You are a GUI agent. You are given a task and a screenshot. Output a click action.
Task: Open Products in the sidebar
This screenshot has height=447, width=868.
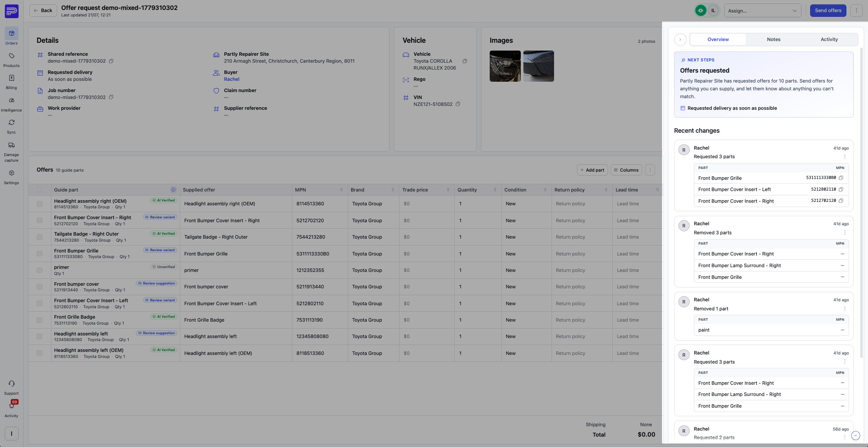coord(12,59)
